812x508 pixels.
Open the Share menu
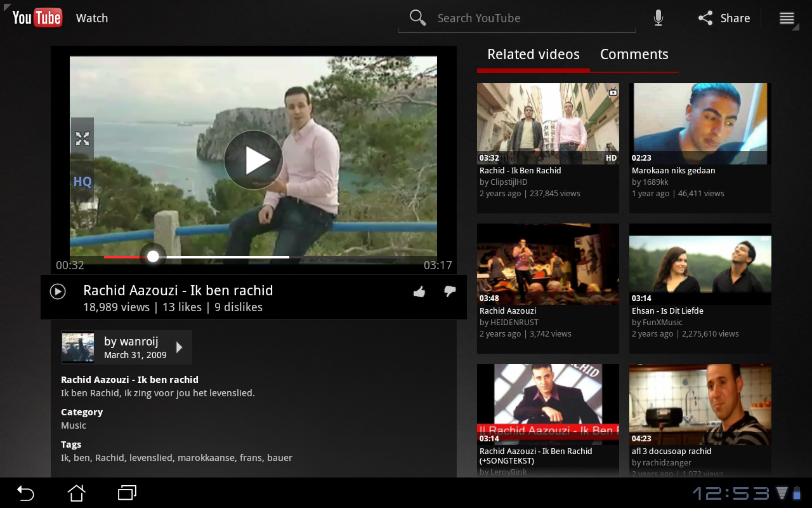coord(724,18)
